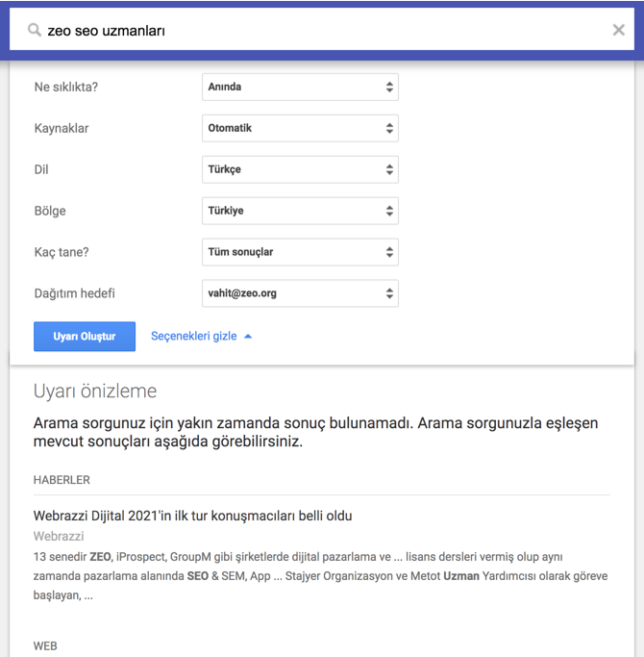The image size is (644, 657).
Task: Open the Bölge dropdown showing Türkiye
Action: point(300,211)
